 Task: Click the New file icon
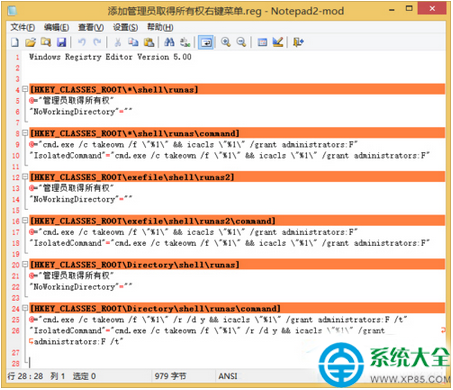pos(15,42)
